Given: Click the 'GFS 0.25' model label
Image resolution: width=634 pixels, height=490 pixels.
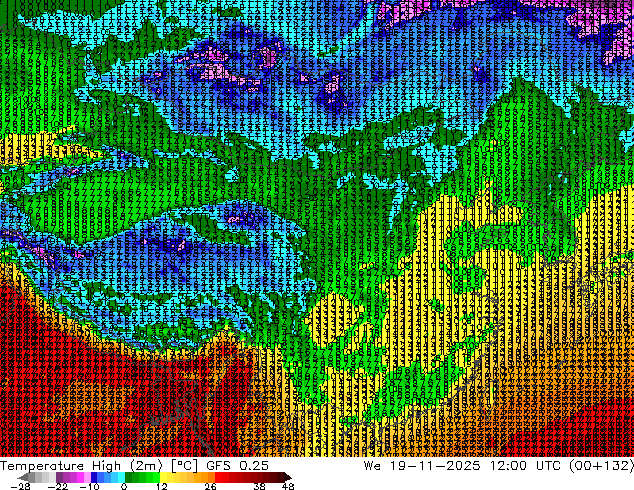Looking at the screenshot, I should click(237, 466).
